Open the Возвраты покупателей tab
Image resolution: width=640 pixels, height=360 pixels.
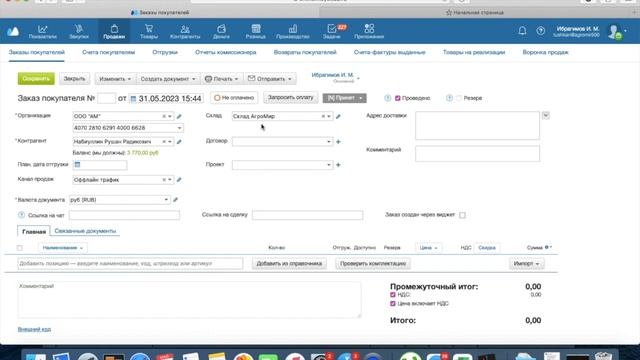305,52
